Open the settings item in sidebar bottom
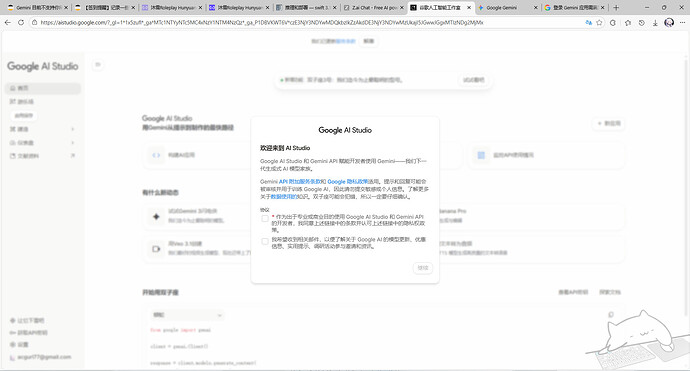Screen dimensions: 690x371 click(x=19, y=345)
